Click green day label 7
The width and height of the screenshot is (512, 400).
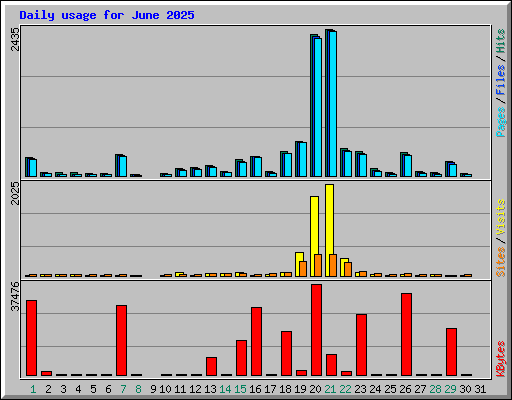[x=123, y=389]
